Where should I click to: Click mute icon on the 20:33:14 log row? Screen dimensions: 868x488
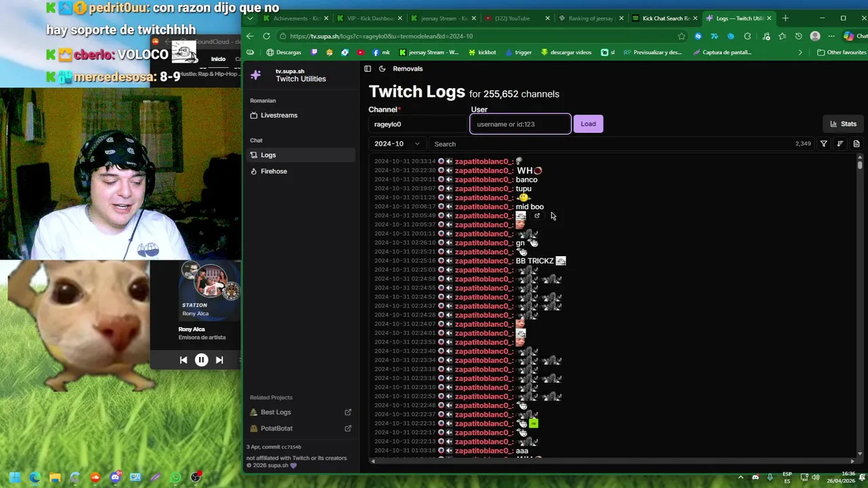[449, 161]
